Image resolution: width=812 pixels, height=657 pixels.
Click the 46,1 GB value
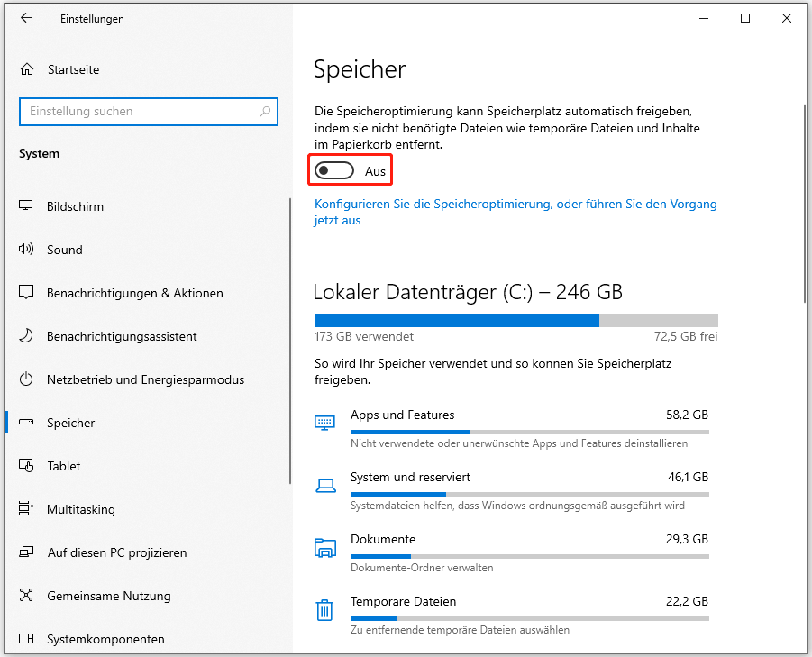(x=688, y=477)
